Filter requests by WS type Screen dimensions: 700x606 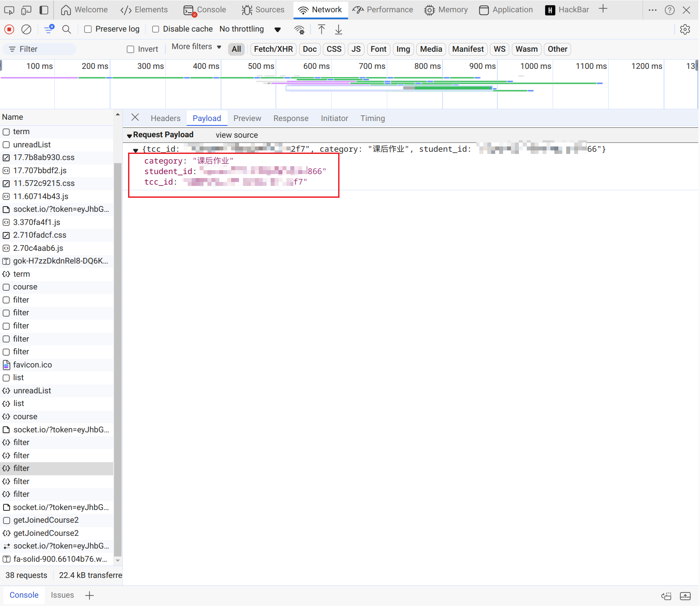(500, 49)
